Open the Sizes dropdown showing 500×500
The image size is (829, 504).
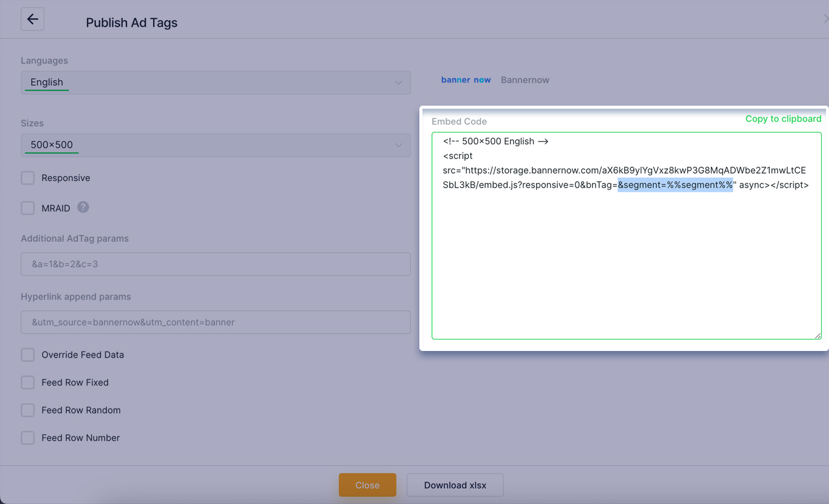216,145
